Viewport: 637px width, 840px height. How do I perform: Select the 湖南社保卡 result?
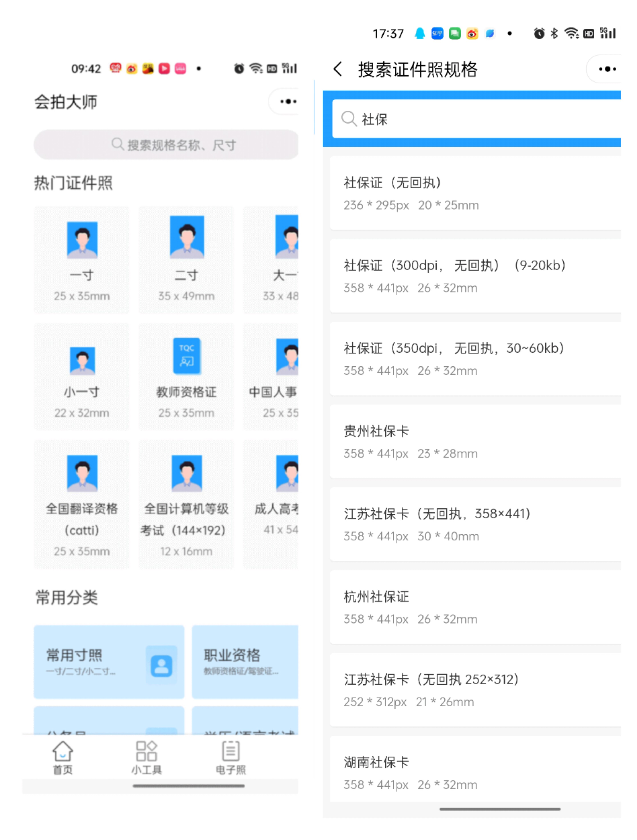[475, 769]
